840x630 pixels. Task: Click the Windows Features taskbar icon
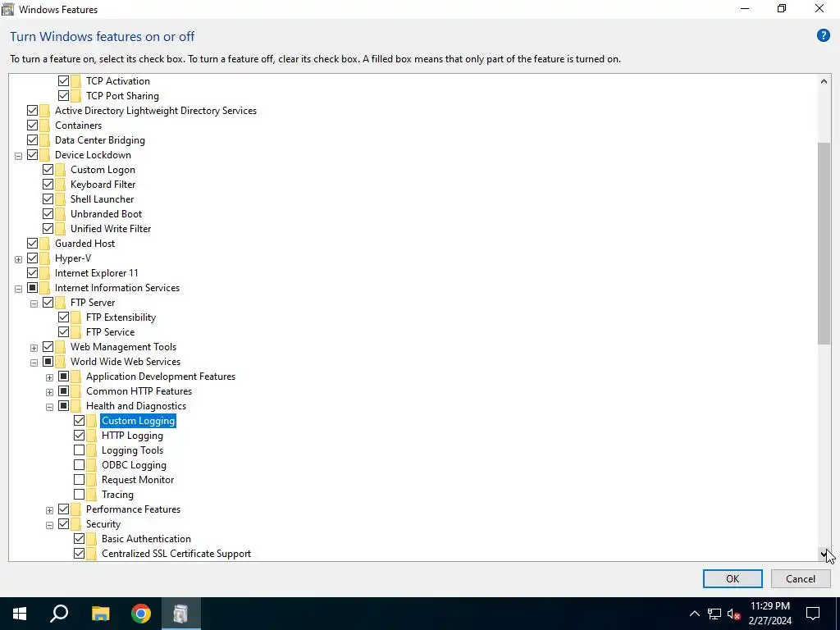(x=180, y=614)
